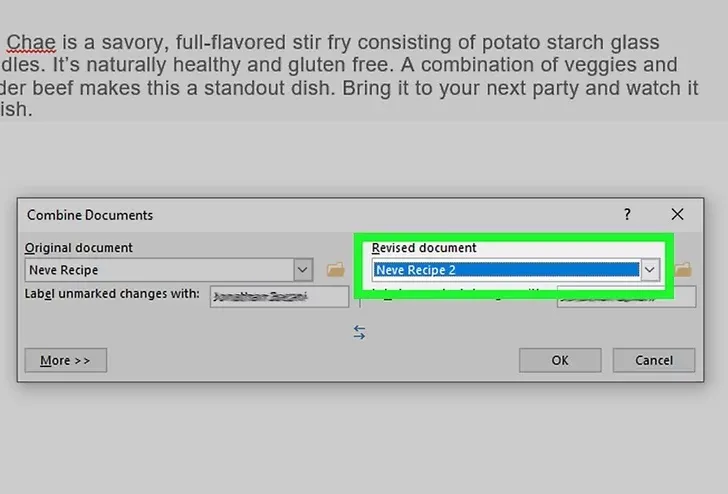728x494 pixels.
Task: Focus the original Label unmarked changes field
Action: (x=279, y=296)
